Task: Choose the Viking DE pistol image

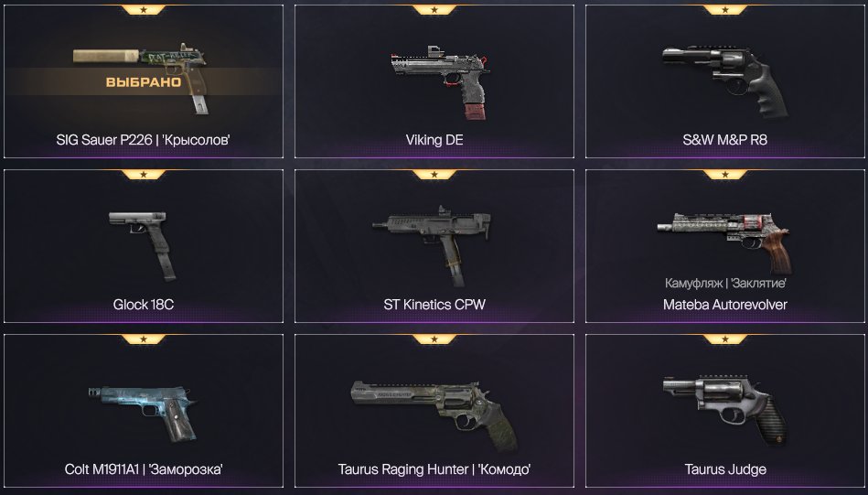Action: tap(440, 82)
